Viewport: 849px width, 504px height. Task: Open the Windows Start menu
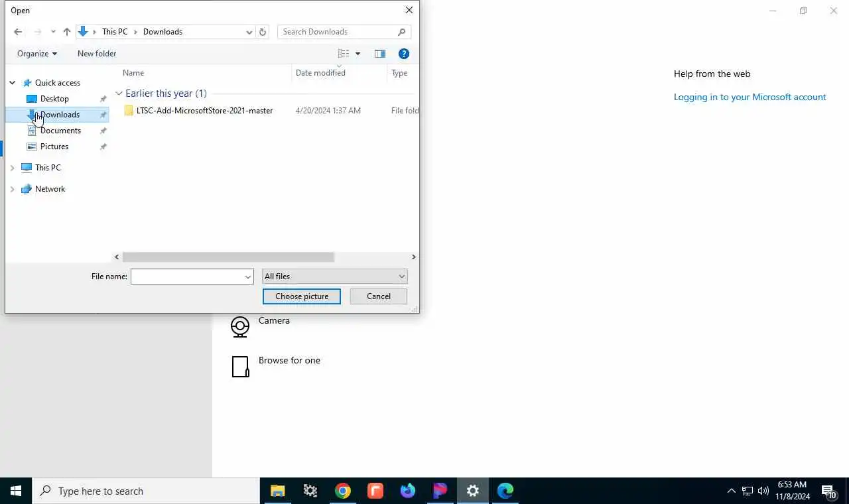click(x=16, y=491)
